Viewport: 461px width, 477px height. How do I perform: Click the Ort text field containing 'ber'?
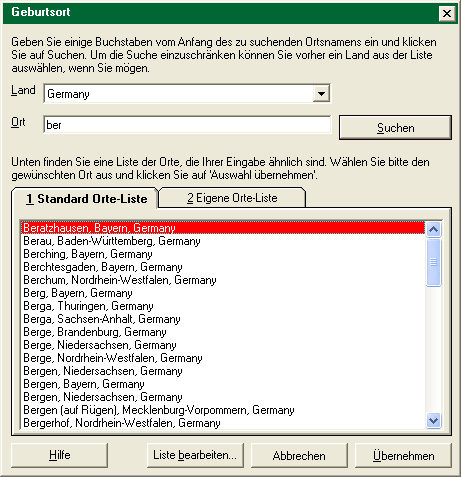tap(187, 125)
